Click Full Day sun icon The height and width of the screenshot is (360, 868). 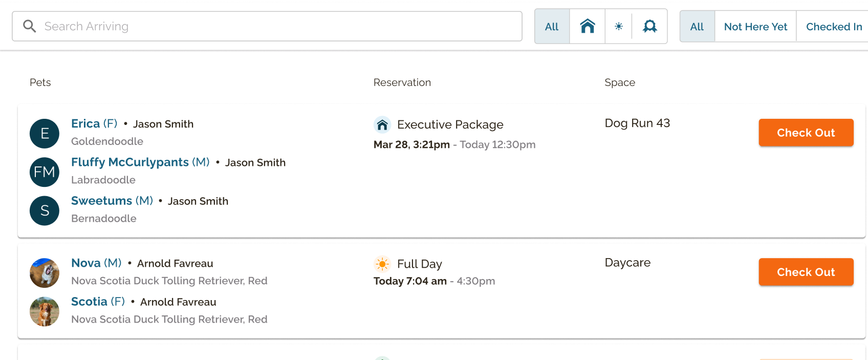pyautogui.click(x=382, y=264)
